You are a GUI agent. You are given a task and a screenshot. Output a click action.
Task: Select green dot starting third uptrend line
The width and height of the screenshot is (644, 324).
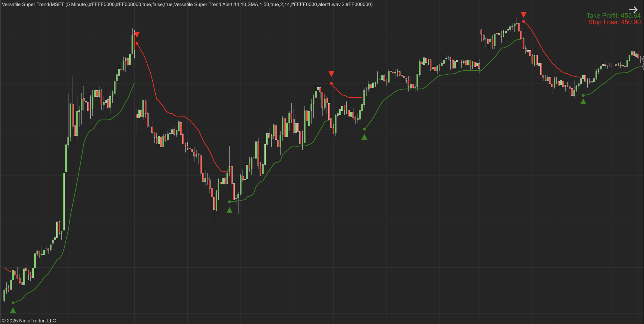click(364, 129)
